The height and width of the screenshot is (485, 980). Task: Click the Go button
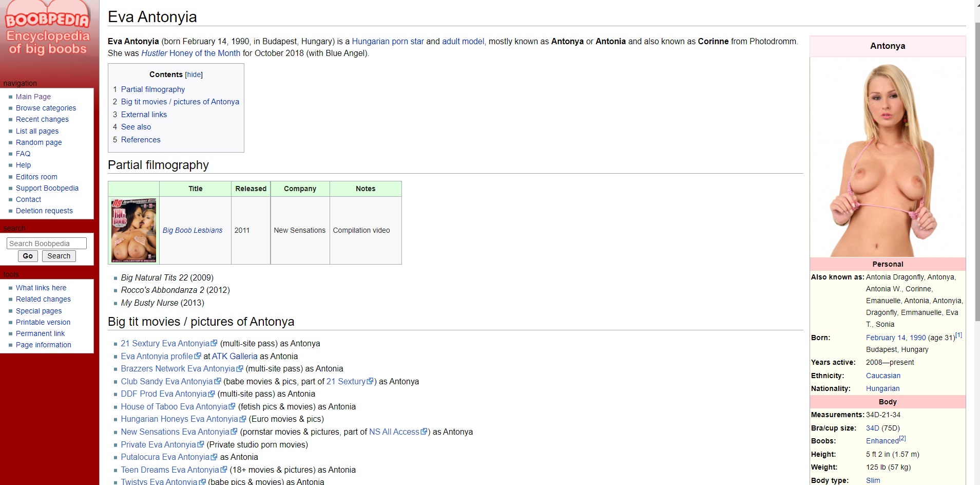[x=28, y=256]
